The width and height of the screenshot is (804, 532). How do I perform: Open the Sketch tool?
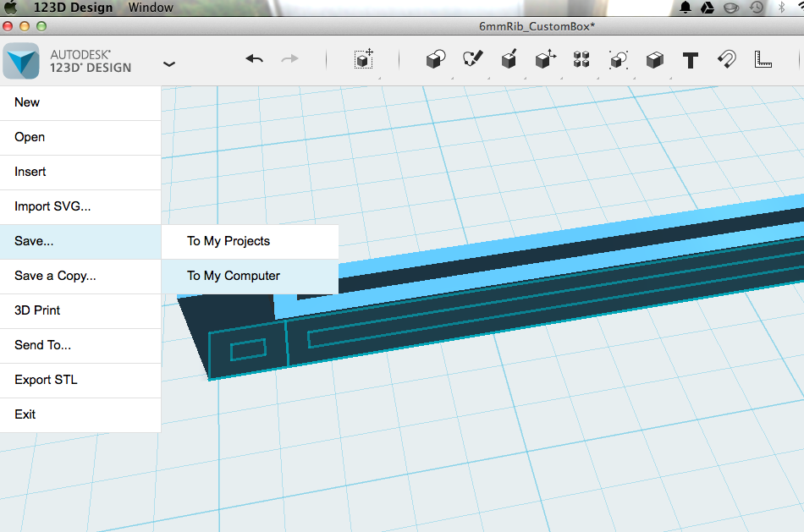[472, 59]
